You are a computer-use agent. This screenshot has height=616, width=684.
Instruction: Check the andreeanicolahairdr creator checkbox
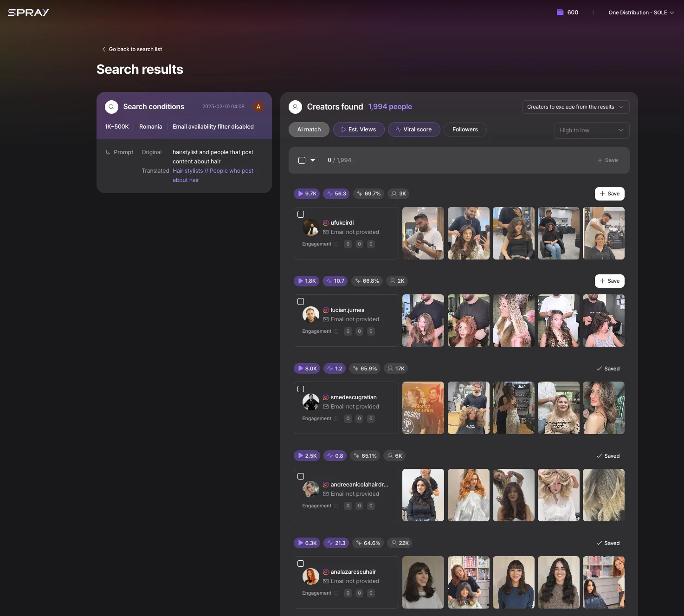coord(301,476)
